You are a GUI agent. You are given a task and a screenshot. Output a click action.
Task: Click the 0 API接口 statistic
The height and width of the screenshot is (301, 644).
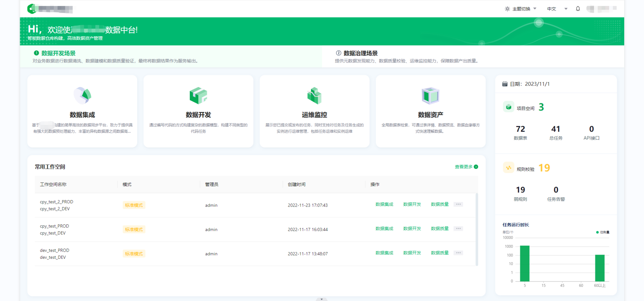(x=591, y=133)
